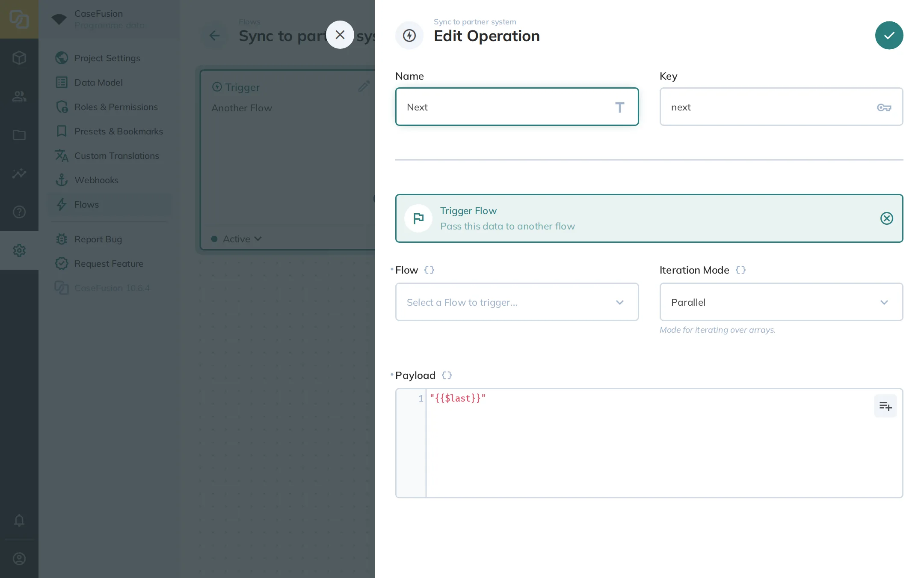
Task: Remove the Trigger Flow operation type
Action: tap(886, 218)
